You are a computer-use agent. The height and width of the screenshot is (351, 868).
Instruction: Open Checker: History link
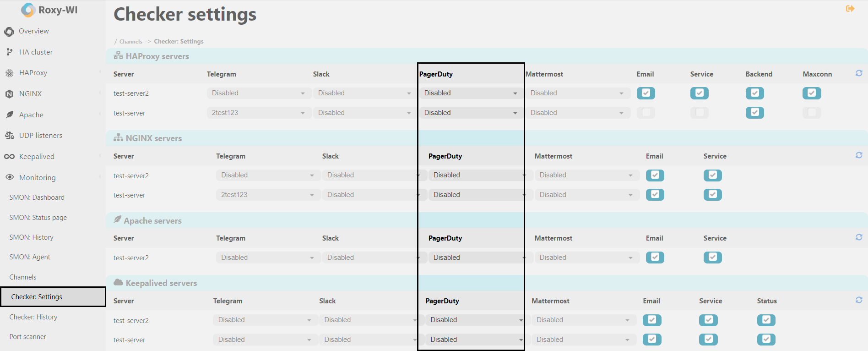[x=33, y=317]
